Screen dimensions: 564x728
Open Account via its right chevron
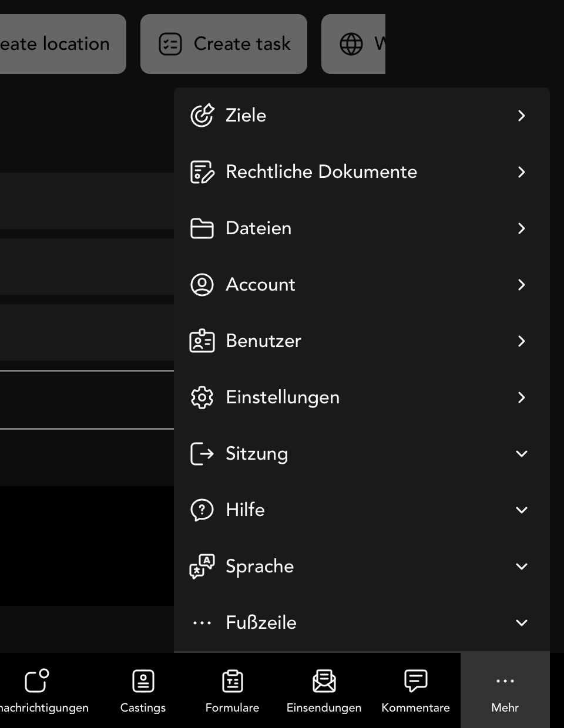coord(522,285)
